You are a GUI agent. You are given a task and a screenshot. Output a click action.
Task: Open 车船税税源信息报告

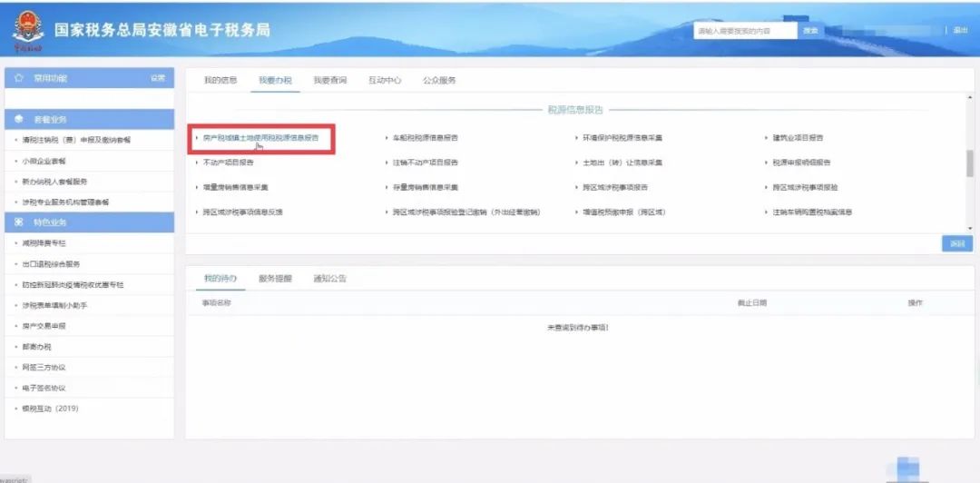click(x=425, y=138)
